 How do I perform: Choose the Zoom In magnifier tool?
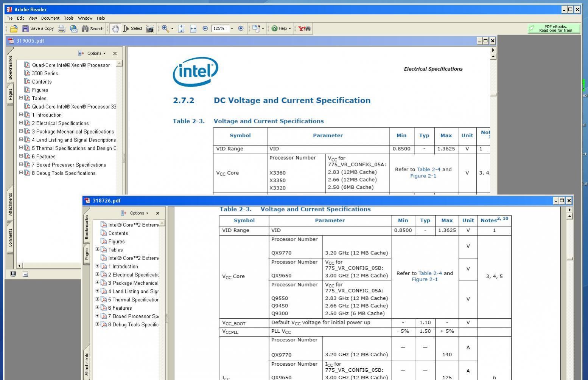(x=165, y=28)
